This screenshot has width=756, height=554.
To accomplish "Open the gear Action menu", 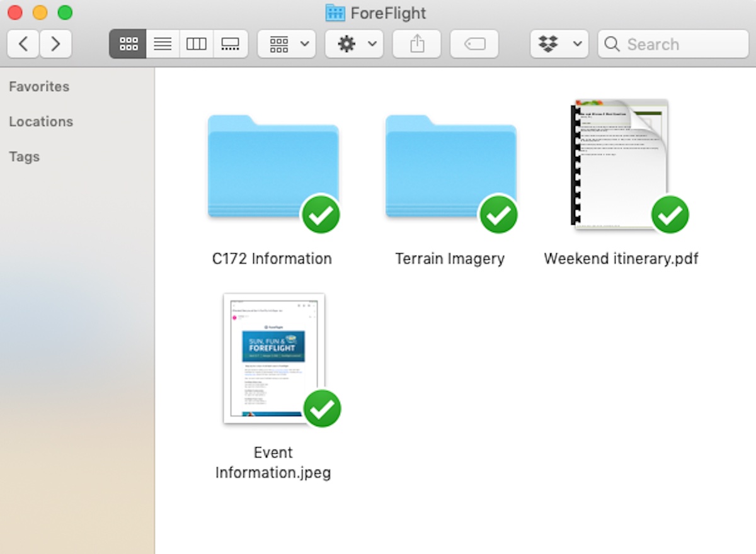I will pyautogui.click(x=354, y=44).
